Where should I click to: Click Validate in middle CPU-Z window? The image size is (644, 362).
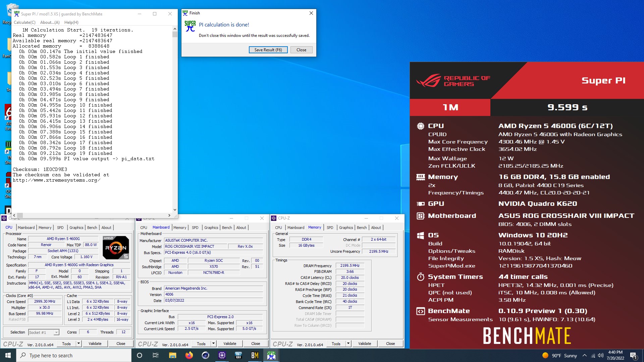tap(230, 344)
